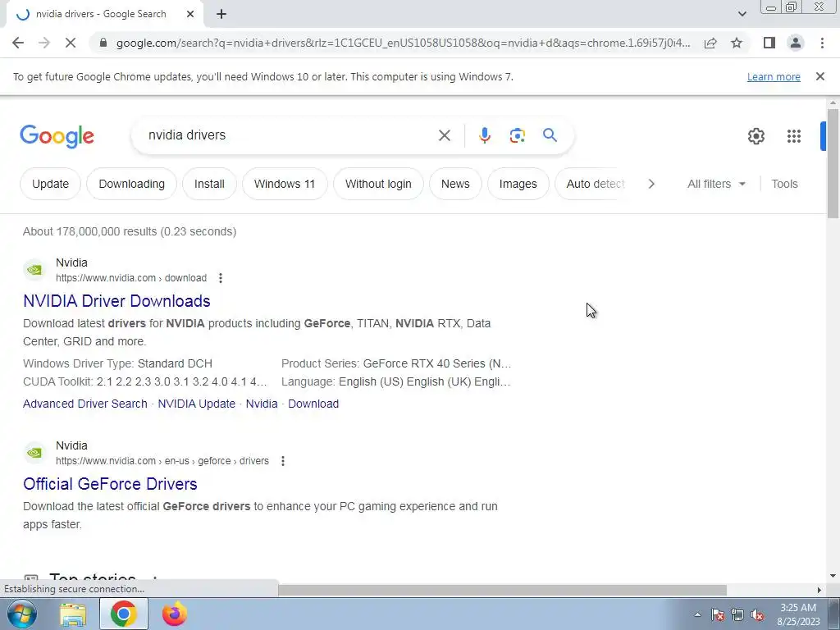Image resolution: width=840 pixels, height=630 pixels.
Task: Click the vertical page scrollbar thumb
Action: tap(833, 163)
